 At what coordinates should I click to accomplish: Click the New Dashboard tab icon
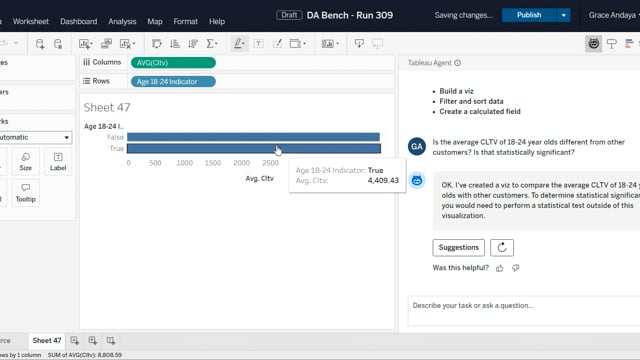93,340
